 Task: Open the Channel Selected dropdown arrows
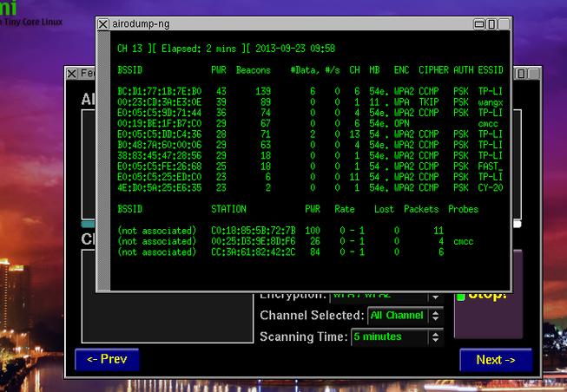(436, 316)
